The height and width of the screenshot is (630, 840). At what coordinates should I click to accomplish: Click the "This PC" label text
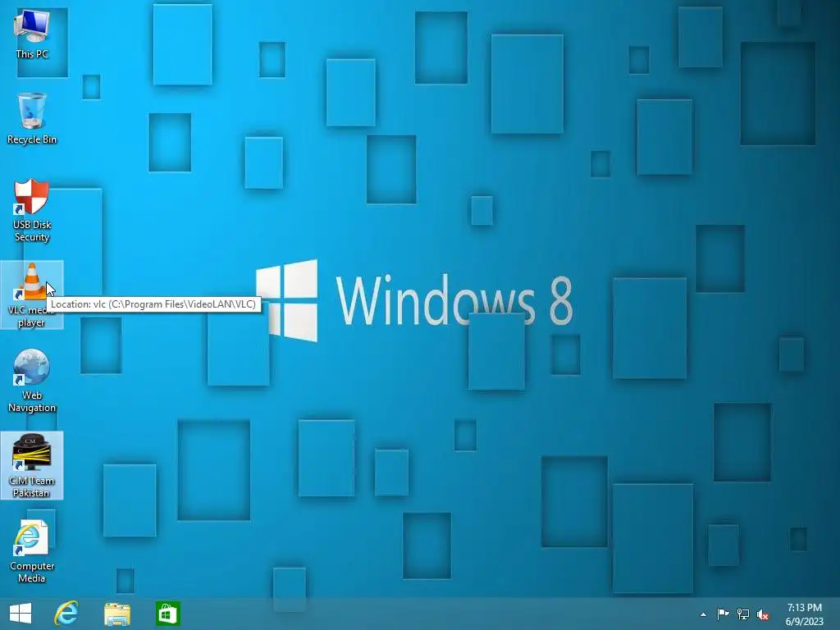[32, 53]
